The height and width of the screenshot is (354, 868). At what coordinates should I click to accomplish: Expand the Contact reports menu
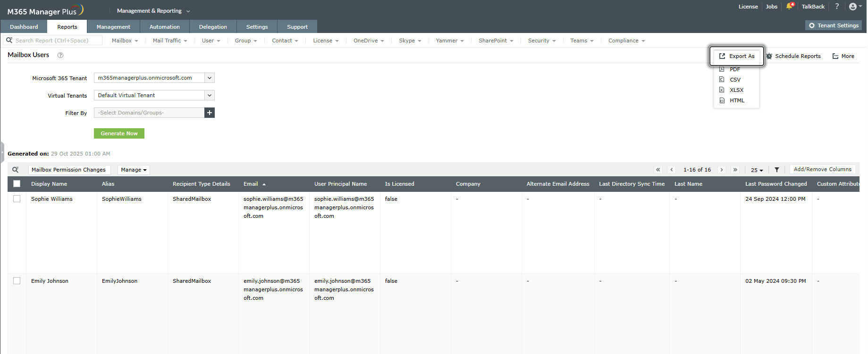[x=285, y=41]
